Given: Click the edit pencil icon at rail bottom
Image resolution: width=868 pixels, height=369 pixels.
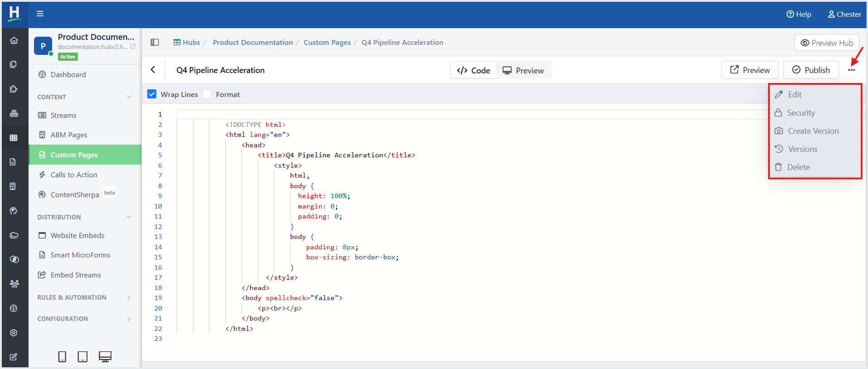Looking at the screenshot, I should pyautogui.click(x=14, y=357).
